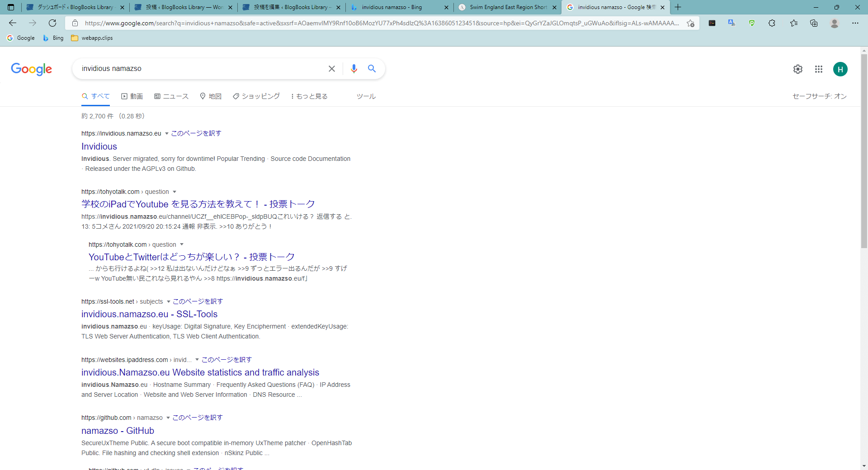This screenshot has height=470, width=868.
Task: Open the もっと見る more menu
Action: (309, 96)
